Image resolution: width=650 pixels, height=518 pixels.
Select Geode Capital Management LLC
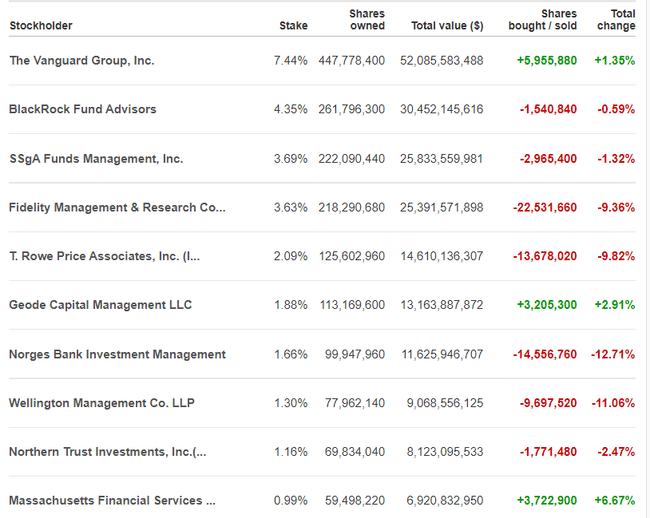click(x=100, y=305)
